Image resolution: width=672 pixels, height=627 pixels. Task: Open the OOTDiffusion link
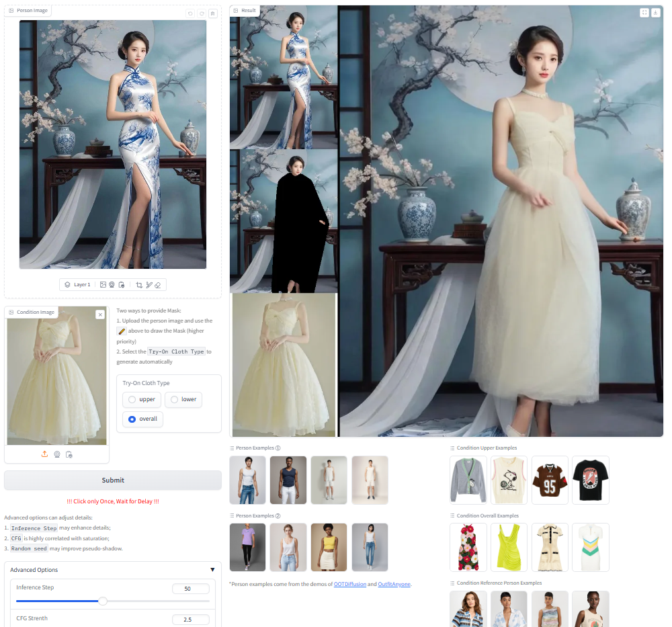click(x=349, y=584)
